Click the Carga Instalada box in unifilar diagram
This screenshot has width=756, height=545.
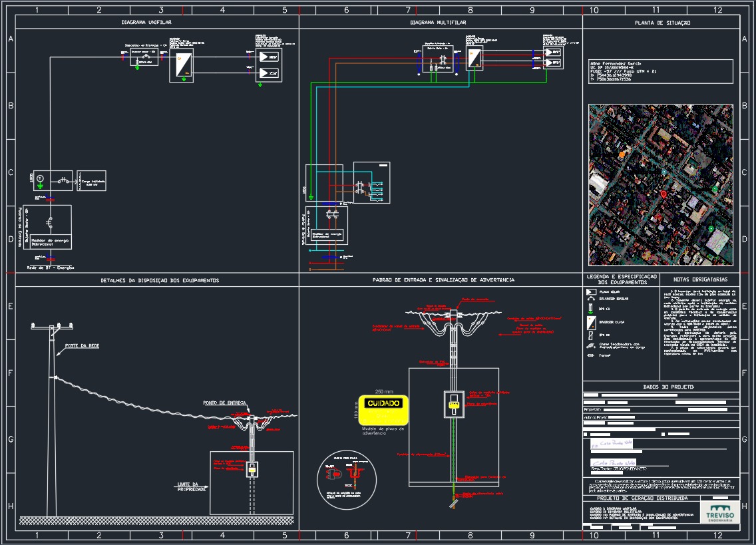click(x=92, y=181)
